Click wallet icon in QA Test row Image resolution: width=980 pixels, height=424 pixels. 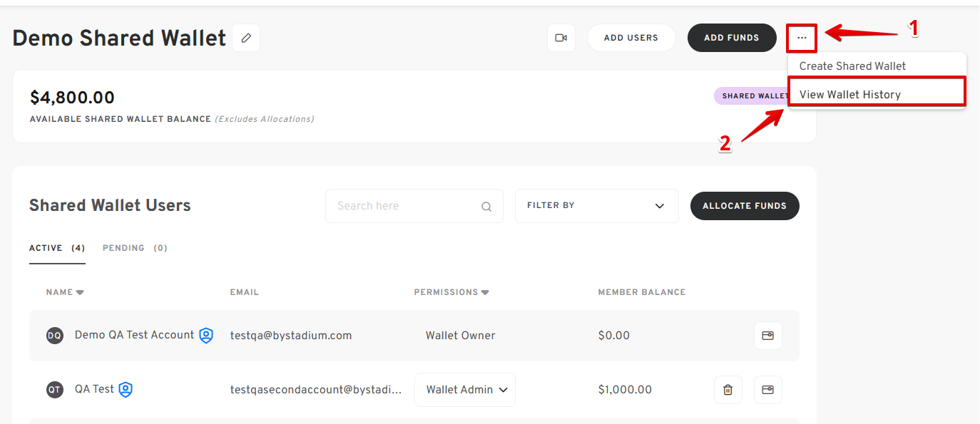768,390
